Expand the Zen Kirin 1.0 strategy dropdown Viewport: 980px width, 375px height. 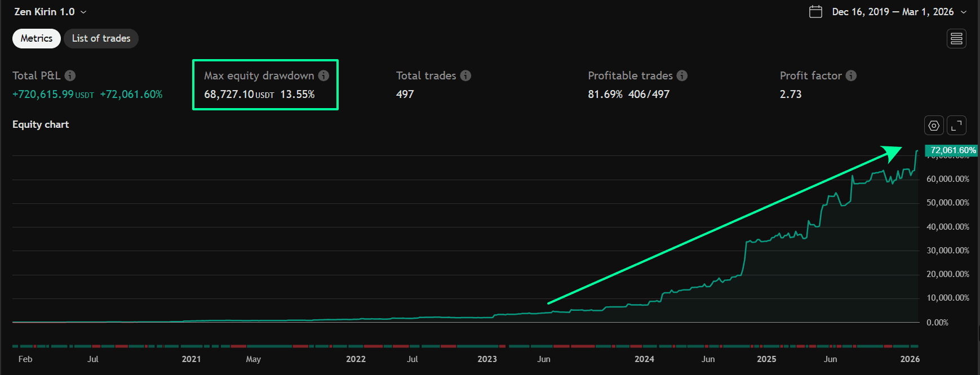click(x=83, y=12)
